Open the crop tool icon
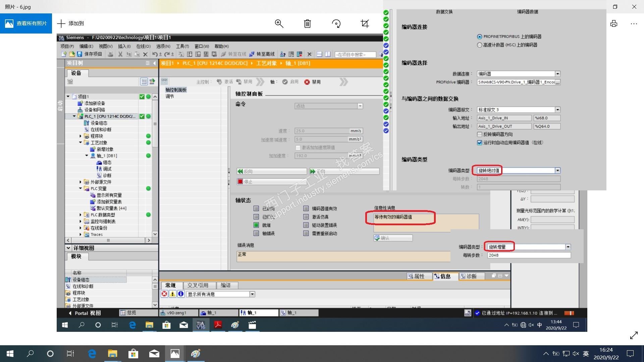 [365, 23]
